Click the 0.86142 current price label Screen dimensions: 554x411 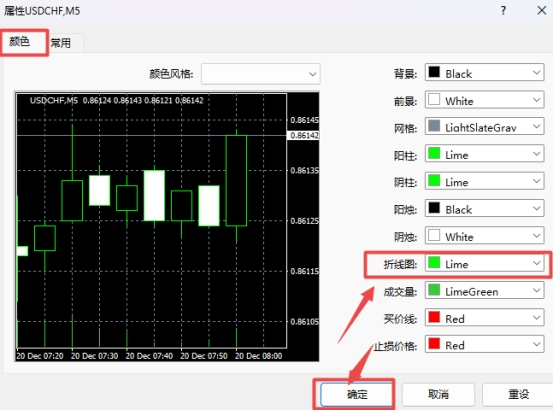[304, 135]
